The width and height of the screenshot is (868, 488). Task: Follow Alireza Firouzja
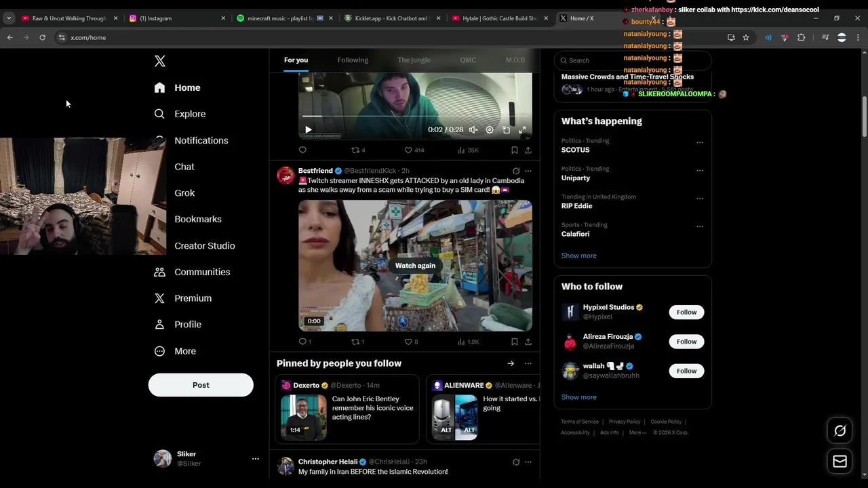pos(686,342)
